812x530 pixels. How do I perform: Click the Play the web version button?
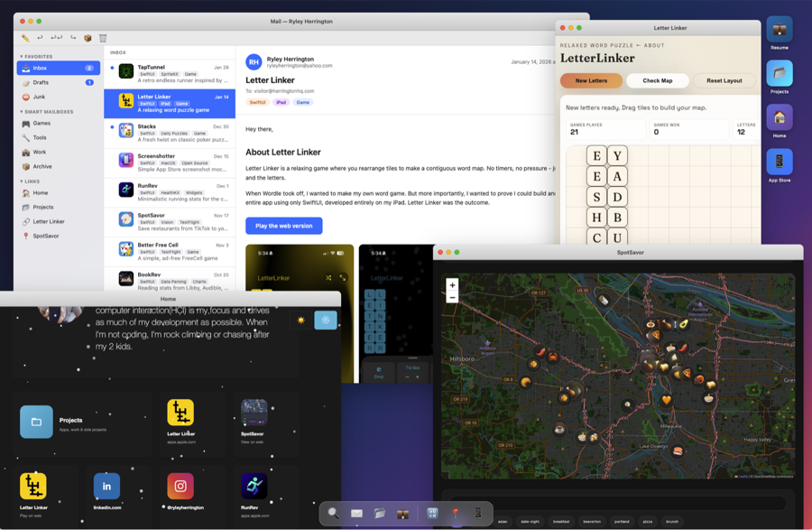point(283,226)
